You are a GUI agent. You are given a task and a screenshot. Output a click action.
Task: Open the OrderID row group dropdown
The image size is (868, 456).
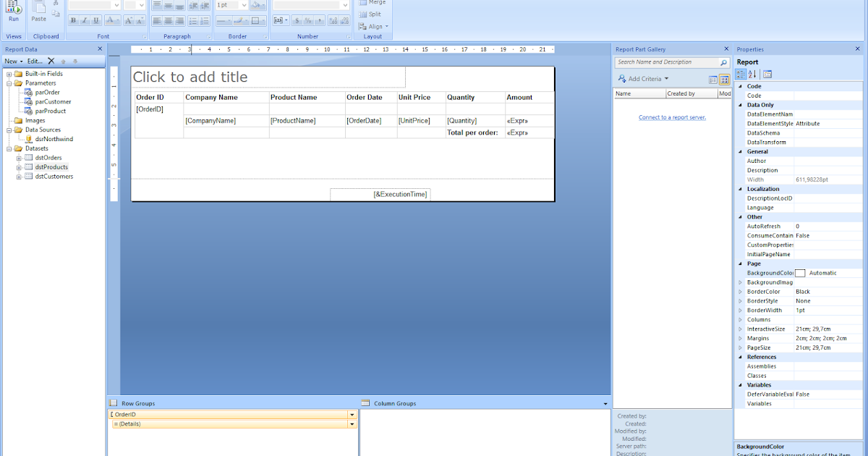[x=352, y=414]
